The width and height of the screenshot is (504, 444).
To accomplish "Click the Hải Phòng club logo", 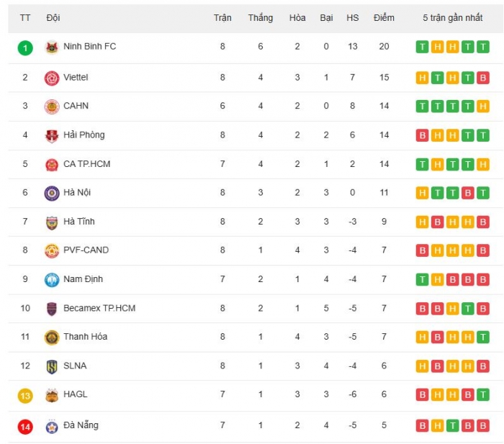I will coord(51,135).
